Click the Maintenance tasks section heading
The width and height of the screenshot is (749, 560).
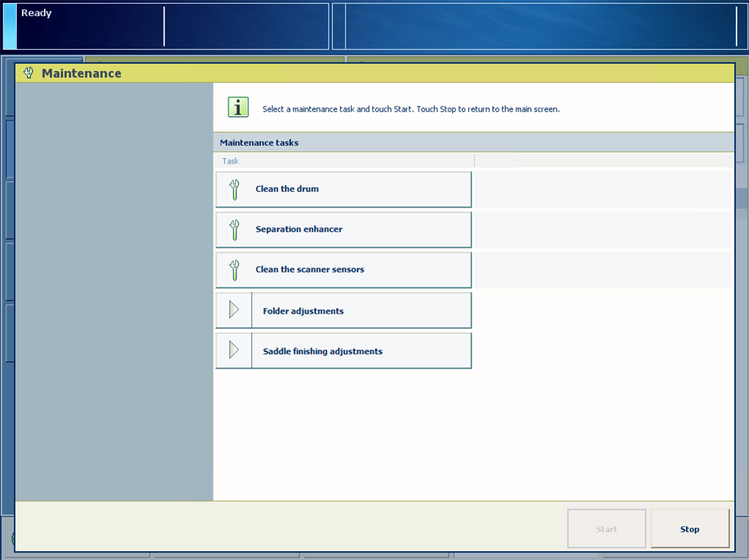point(259,143)
